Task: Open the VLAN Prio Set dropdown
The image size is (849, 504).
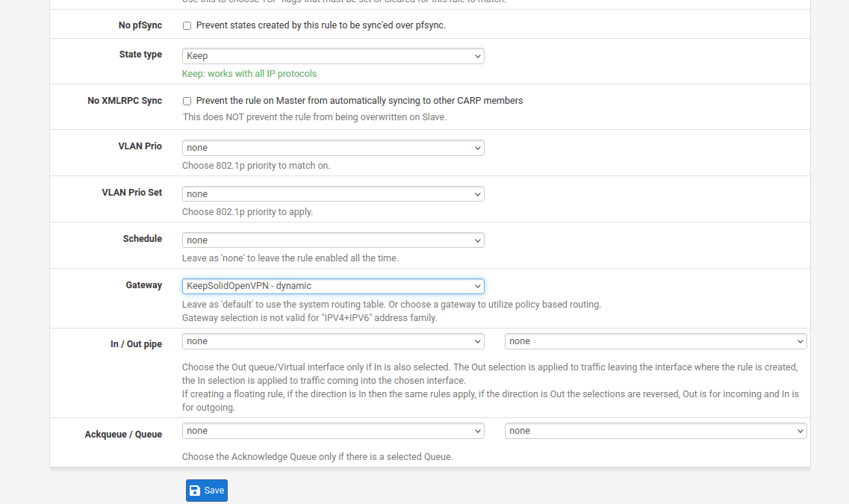Action: click(333, 194)
